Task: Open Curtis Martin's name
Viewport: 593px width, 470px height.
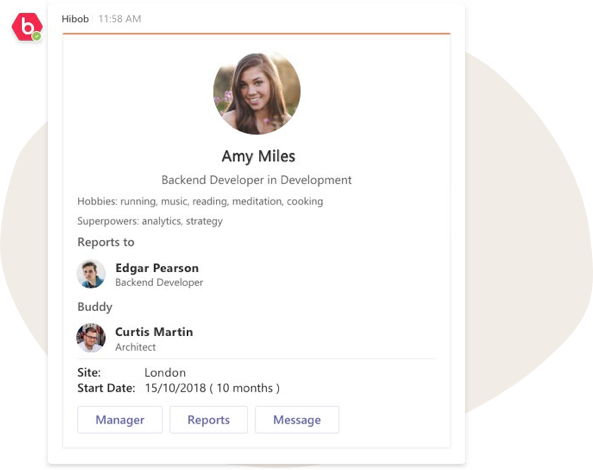Action: point(154,332)
